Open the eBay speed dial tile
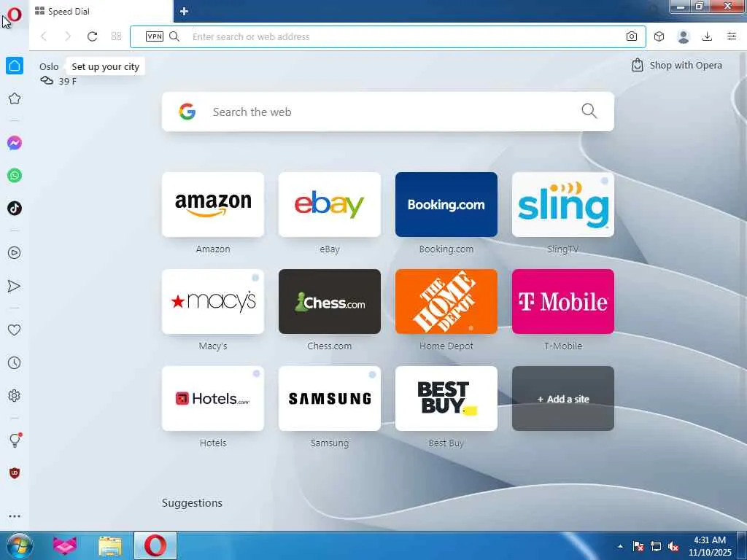747x560 pixels. coord(330,205)
